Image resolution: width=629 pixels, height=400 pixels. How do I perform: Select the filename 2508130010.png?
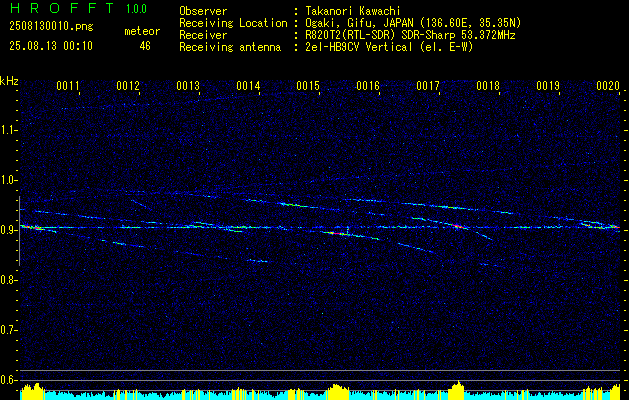point(51,27)
